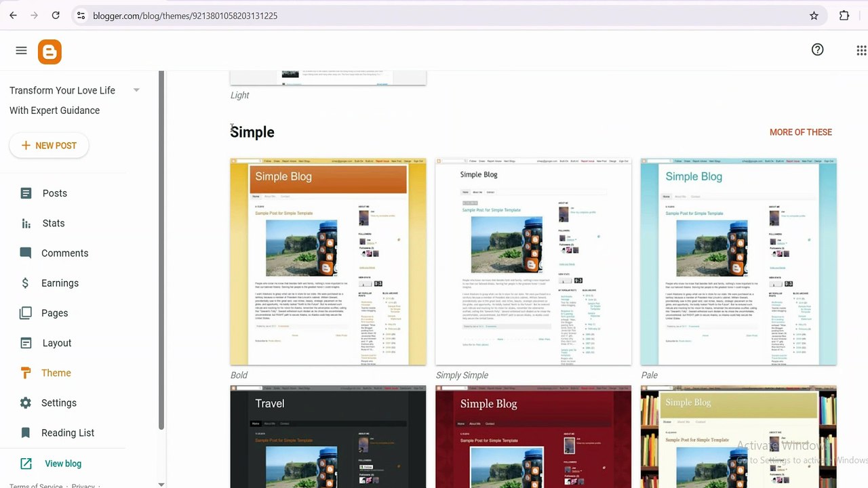The height and width of the screenshot is (488, 868).
Task: Click the sidebar scroll down arrow
Action: 161,484
